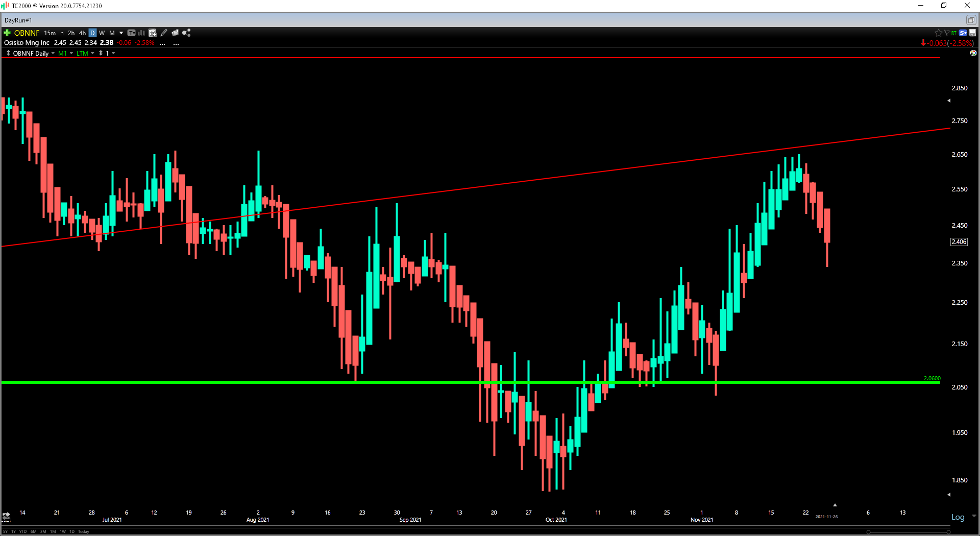Click the bar chart style icon
Image resolution: width=980 pixels, height=536 pixels.
click(141, 33)
